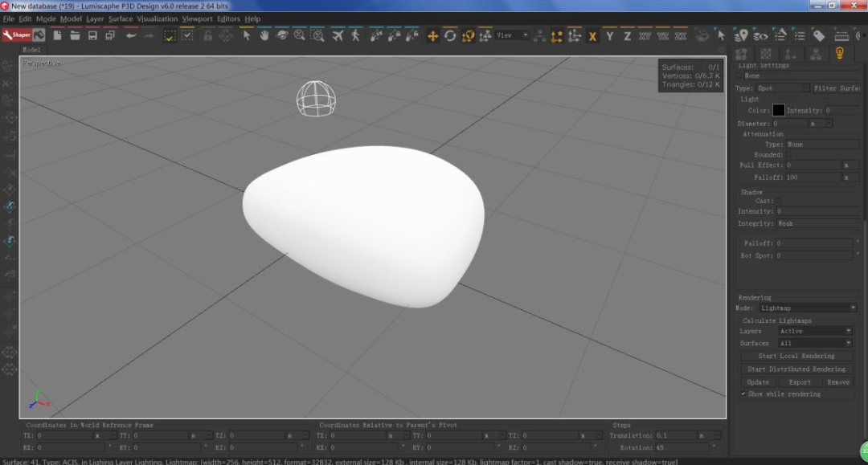This screenshot has height=465, width=868.
Task: Open the Visualization menu
Action: [158, 18]
